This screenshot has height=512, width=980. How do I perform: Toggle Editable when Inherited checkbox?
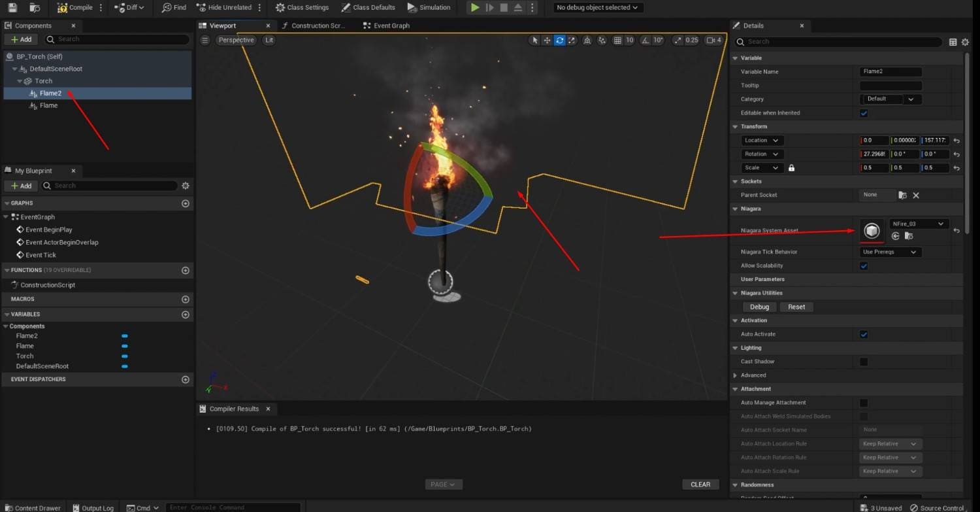pyautogui.click(x=864, y=113)
